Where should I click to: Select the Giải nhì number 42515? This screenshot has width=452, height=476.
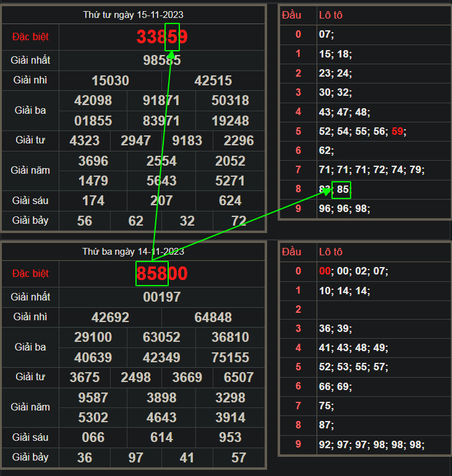coord(213,81)
